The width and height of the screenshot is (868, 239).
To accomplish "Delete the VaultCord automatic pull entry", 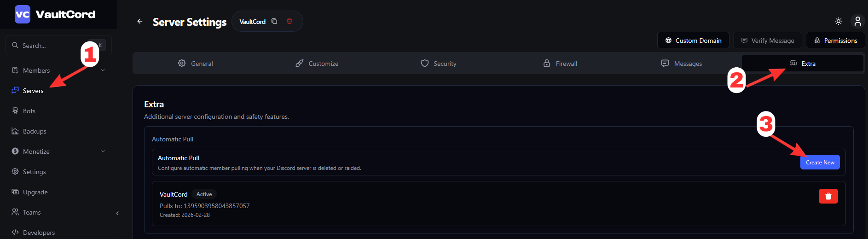I will [828, 196].
